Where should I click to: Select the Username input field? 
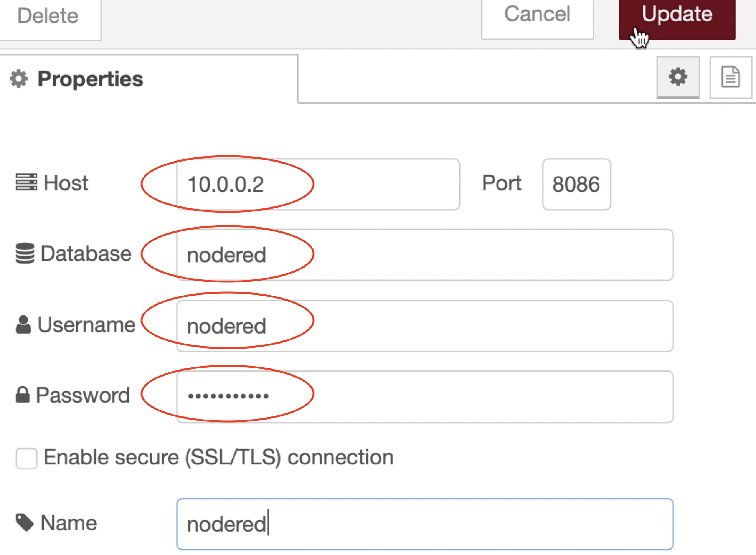422,325
